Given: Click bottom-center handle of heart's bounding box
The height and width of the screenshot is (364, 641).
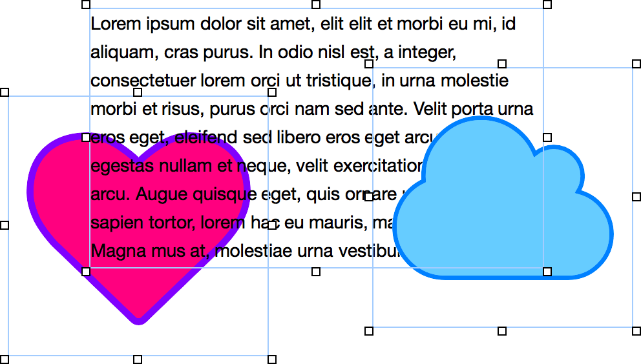Looking at the screenshot, I should pos(138,359).
